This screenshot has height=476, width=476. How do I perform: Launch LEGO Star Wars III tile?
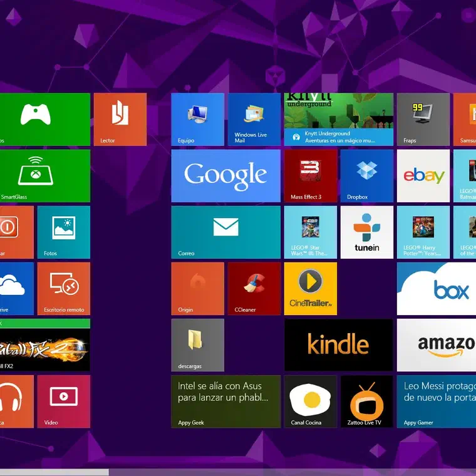click(x=311, y=232)
